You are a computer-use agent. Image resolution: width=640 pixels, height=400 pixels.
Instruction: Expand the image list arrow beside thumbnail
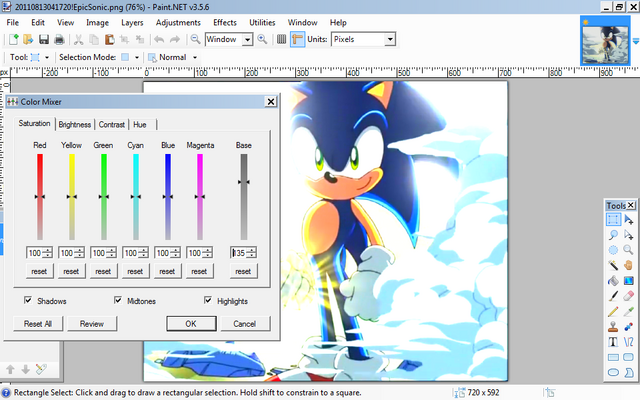click(636, 42)
